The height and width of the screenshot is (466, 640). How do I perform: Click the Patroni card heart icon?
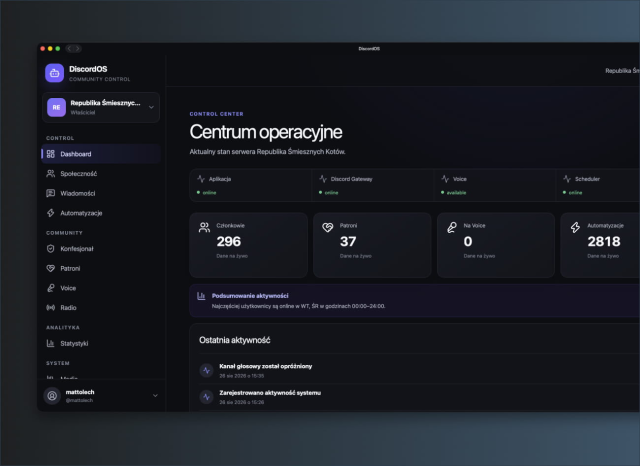point(328,227)
